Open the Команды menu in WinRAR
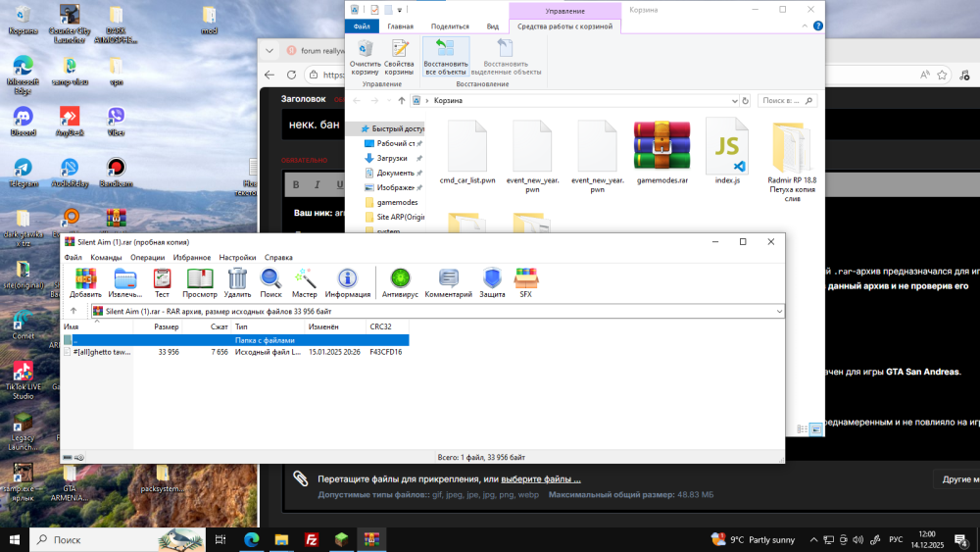This screenshot has height=552, width=980. (x=106, y=258)
